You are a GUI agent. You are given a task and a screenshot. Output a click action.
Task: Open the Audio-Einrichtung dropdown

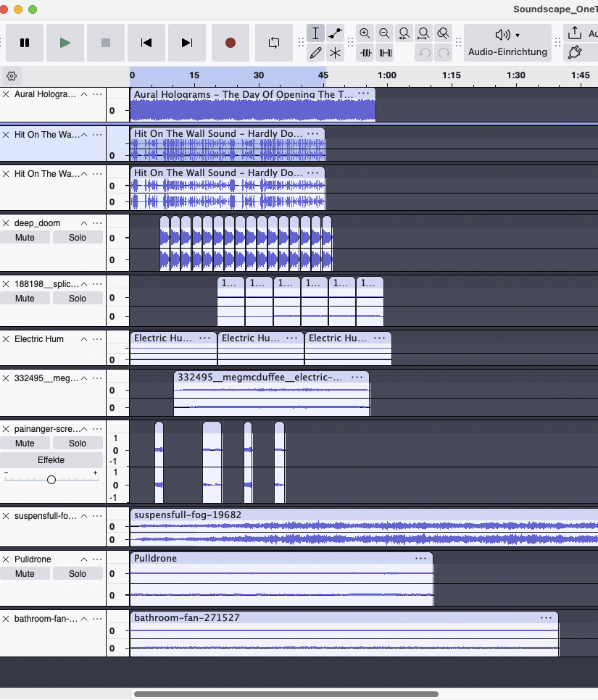point(507,43)
